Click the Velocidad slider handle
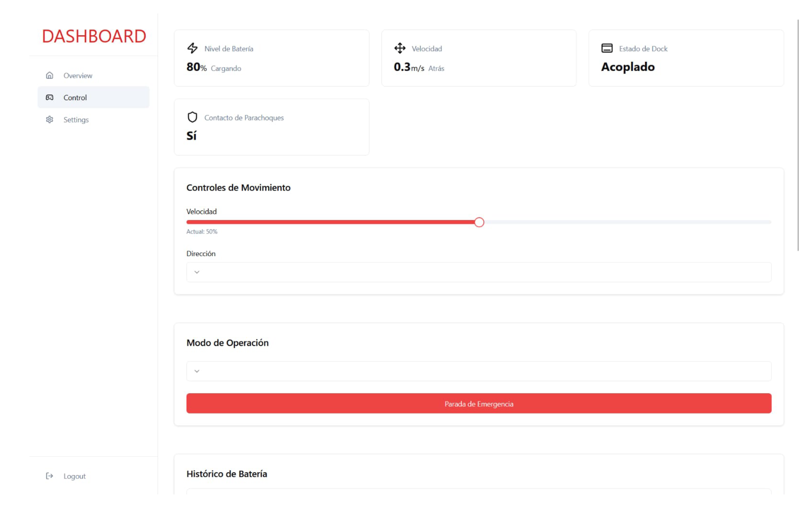812x509 pixels. [x=479, y=222]
